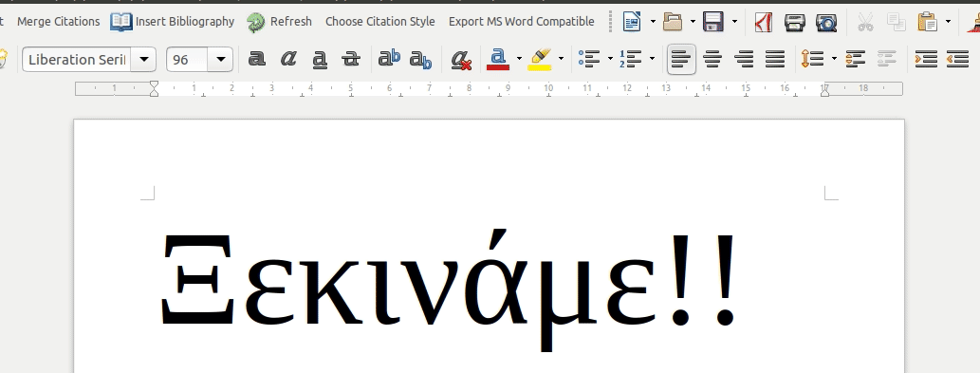Set paragraph alignment to Justified
The image size is (980, 373).
click(775, 60)
